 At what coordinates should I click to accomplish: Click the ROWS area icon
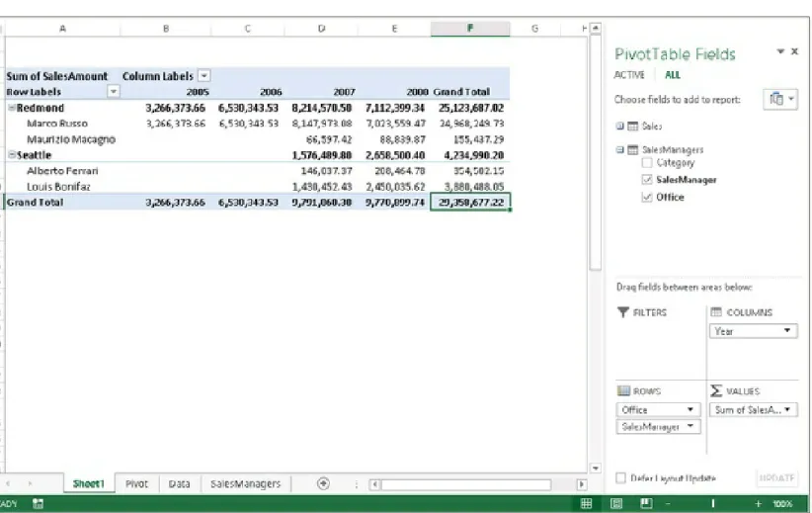click(x=623, y=390)
